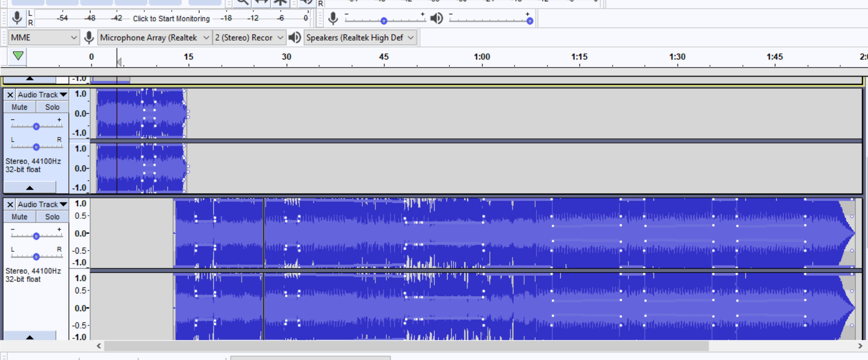Click the horizontal scrollbar left arrow
868x360 pixels.
[99, 346]
